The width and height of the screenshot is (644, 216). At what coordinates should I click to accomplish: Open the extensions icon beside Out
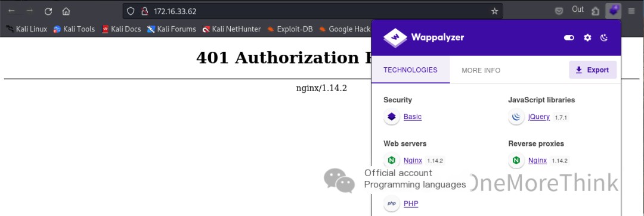click(x=595, y=11)
